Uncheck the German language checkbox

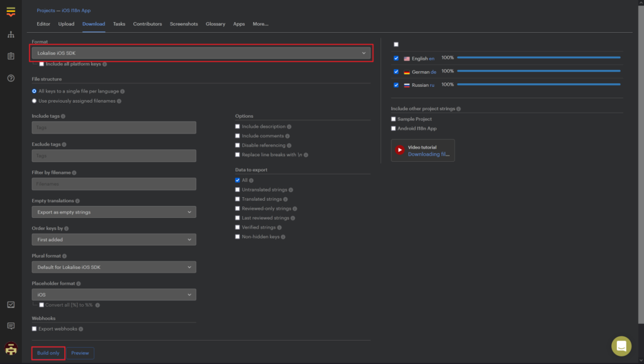click(396, 72)
